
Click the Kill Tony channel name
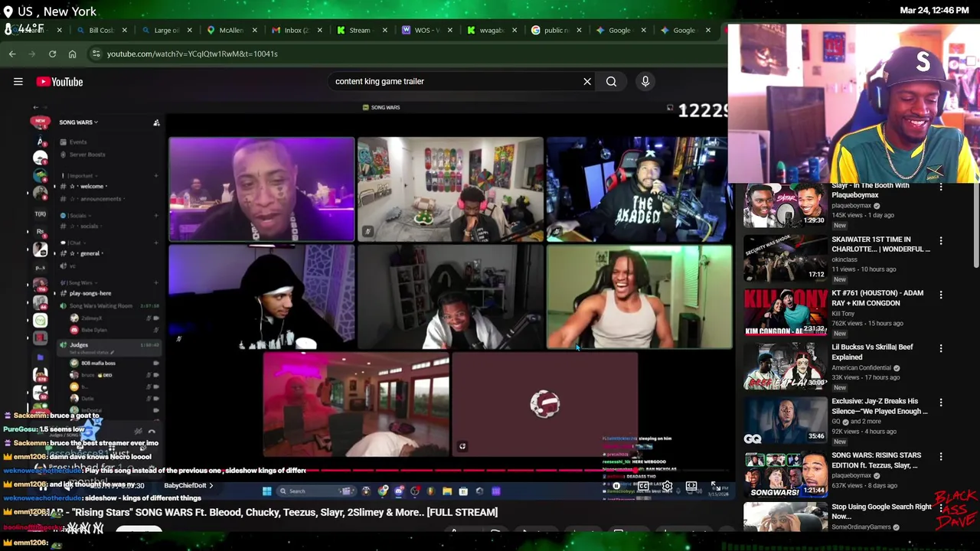(843, 314)
